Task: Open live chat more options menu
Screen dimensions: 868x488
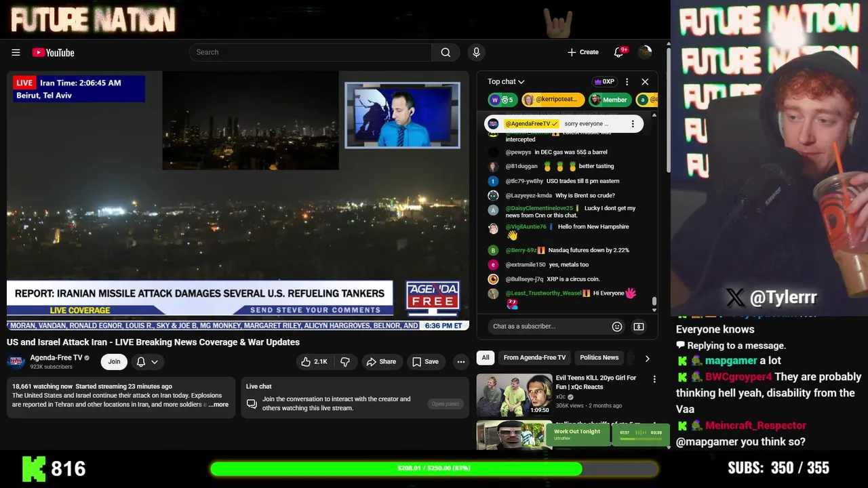Action: tap(627, 81)
